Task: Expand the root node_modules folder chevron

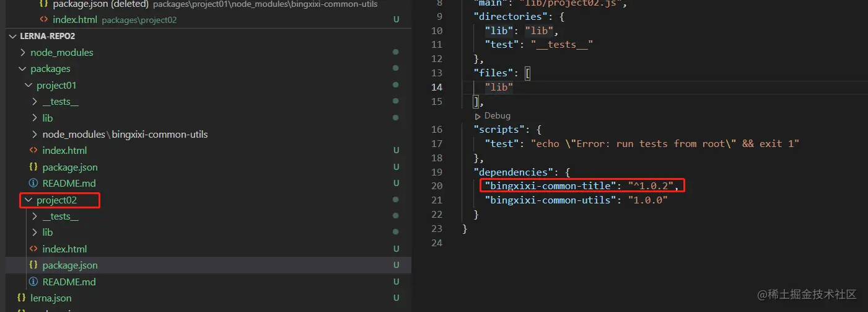Action: (24, 53)
